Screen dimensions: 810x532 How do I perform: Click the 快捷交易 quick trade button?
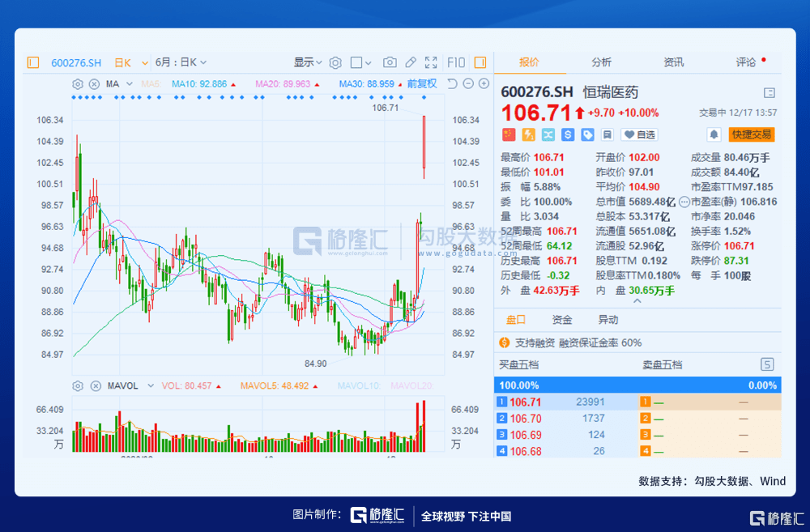pos(752,134)
